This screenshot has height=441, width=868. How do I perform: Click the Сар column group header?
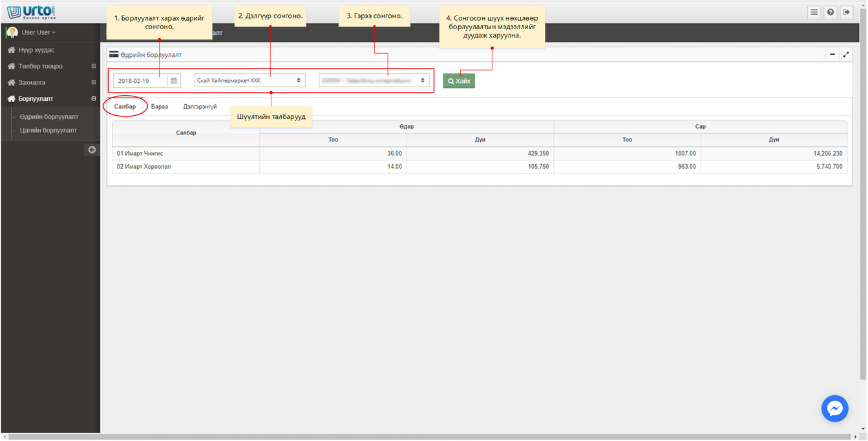701,127
